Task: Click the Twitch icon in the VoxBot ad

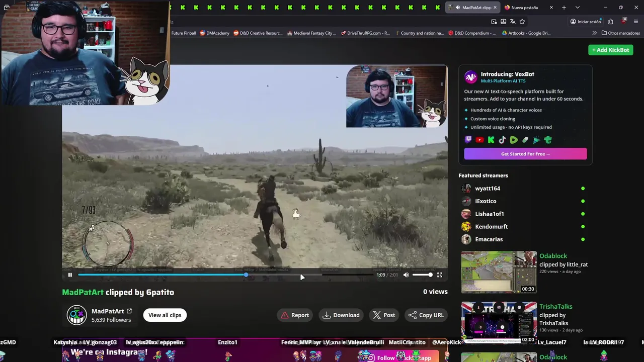Action: [x=468, y=140]
